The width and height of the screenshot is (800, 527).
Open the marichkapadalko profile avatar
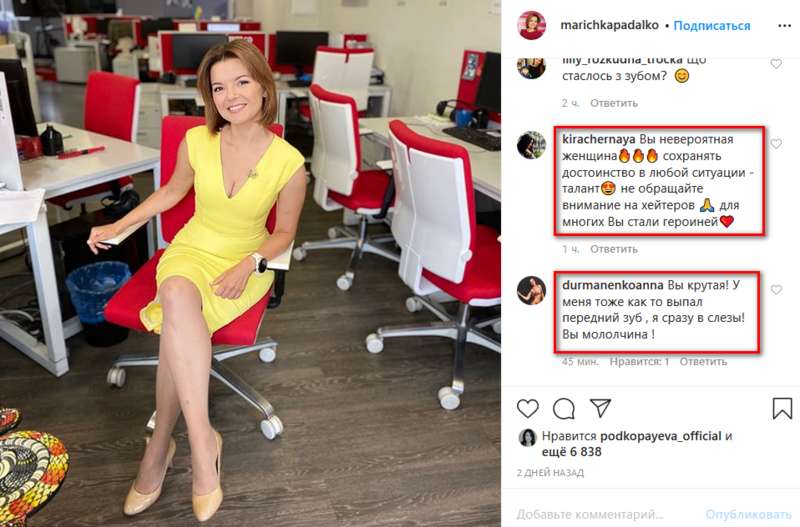(x=532, y=25)
